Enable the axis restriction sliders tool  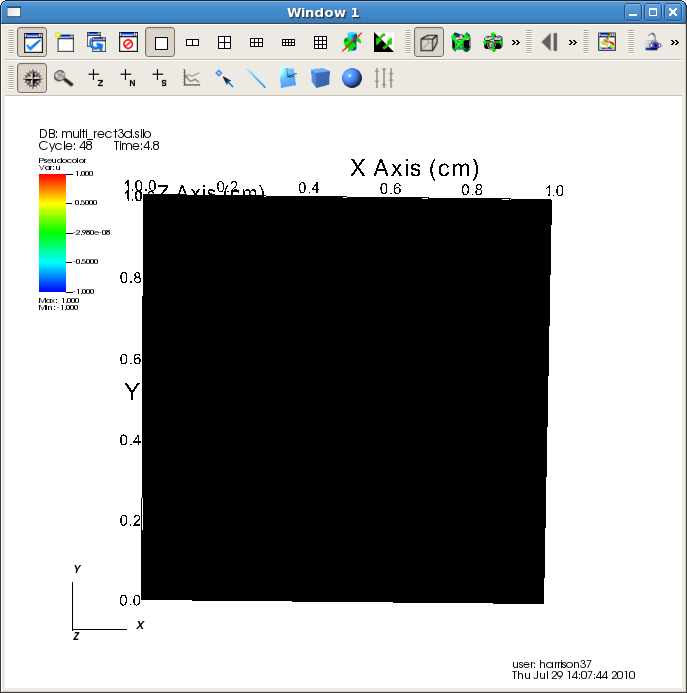(x=383, y=78)
